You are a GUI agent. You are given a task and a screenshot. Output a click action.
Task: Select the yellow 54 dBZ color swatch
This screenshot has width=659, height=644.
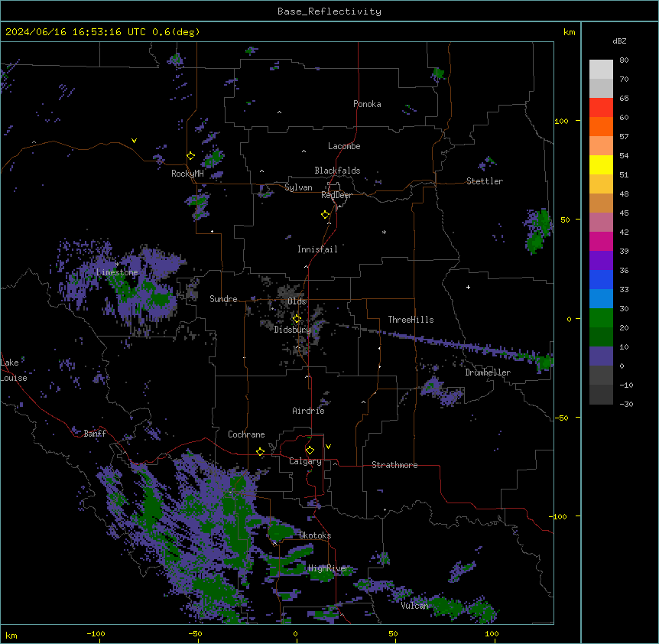[601, 164]
